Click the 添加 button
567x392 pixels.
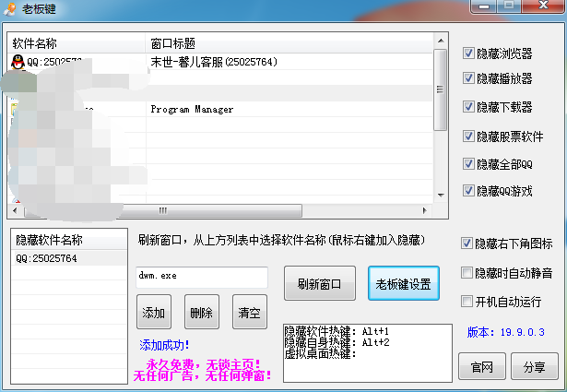[154, 312]
